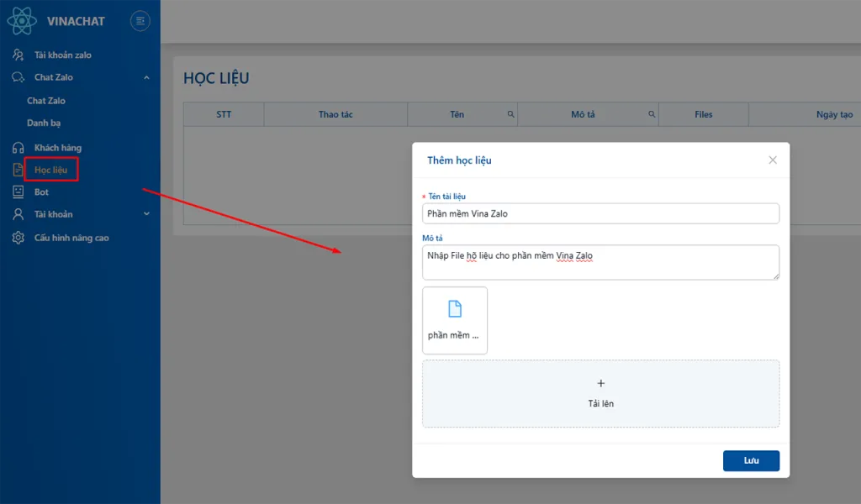Collapse the Chat Zalo submenu chevron
This screenshot has width=861, height=504.
tap(146, 77)
